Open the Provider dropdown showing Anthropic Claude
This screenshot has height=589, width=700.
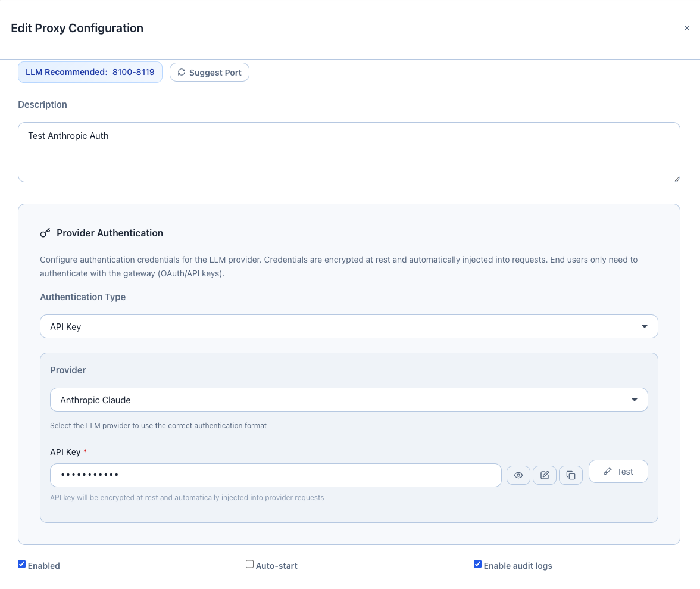click(x=349, y=400)
